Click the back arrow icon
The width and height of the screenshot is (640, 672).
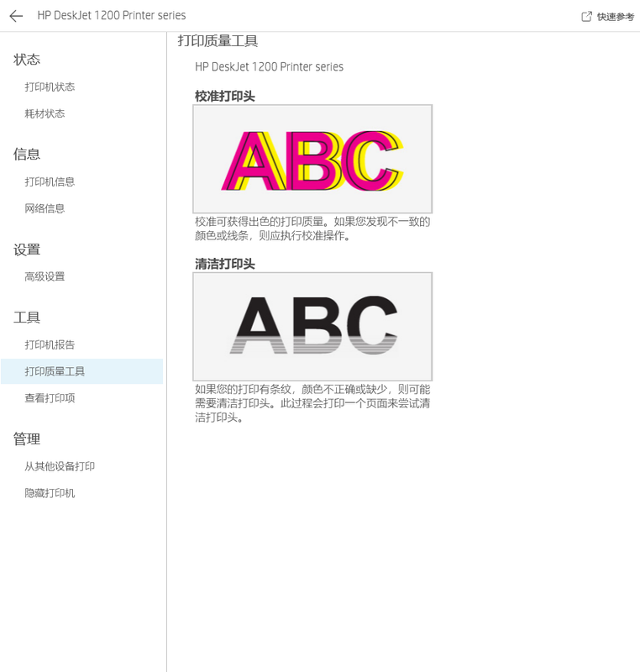click(x=16, y=16)
